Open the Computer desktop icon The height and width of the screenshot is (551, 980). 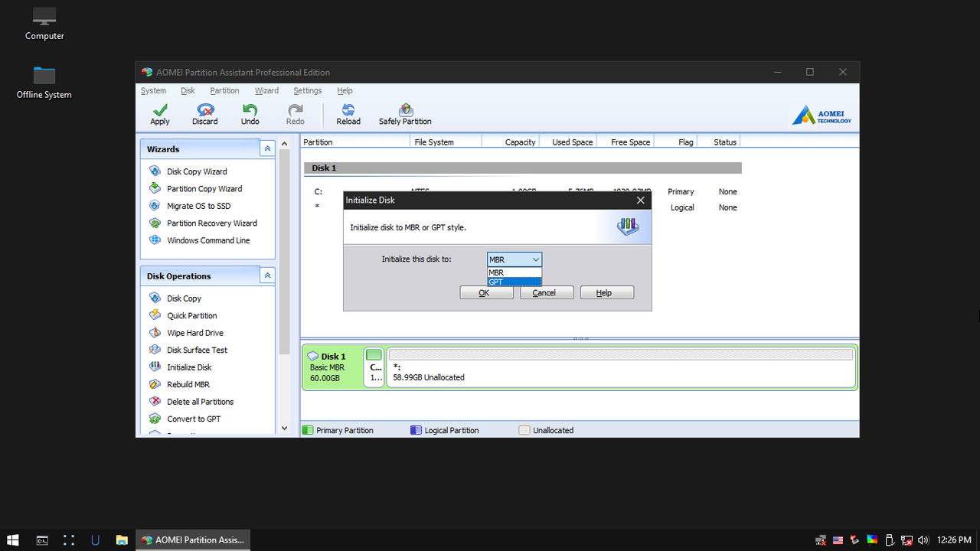point(44,24)
